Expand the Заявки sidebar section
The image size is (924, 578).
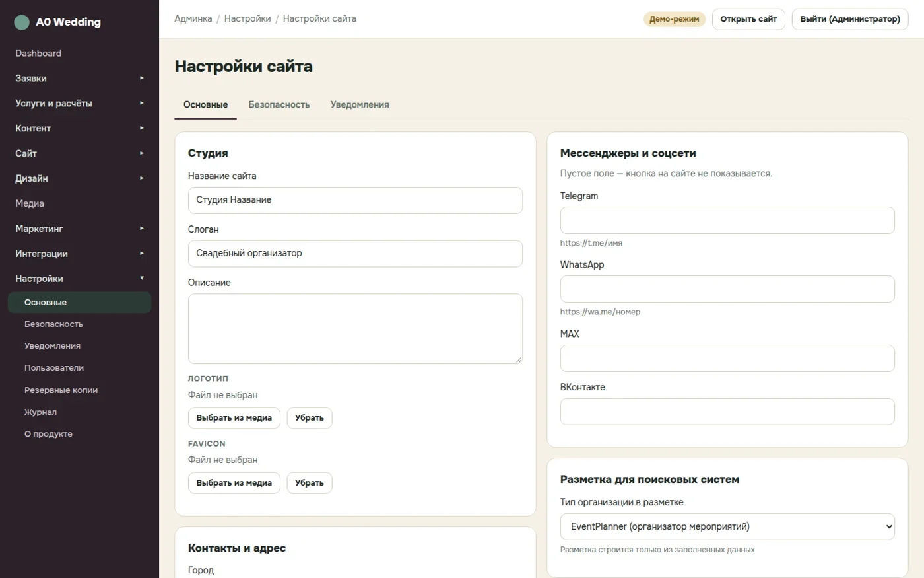click(79, 78)
